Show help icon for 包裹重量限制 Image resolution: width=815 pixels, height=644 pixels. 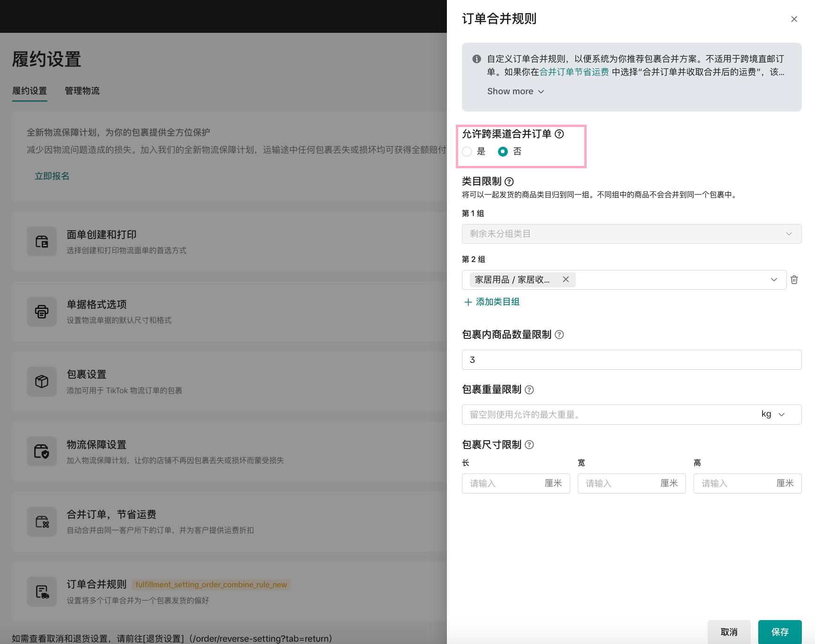tap(529, 389)
